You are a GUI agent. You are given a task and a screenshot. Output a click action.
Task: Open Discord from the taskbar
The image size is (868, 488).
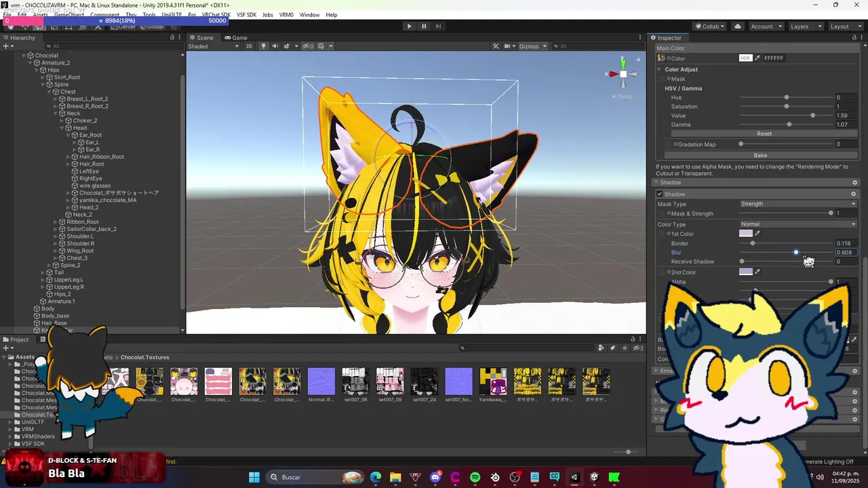[435, 477]
